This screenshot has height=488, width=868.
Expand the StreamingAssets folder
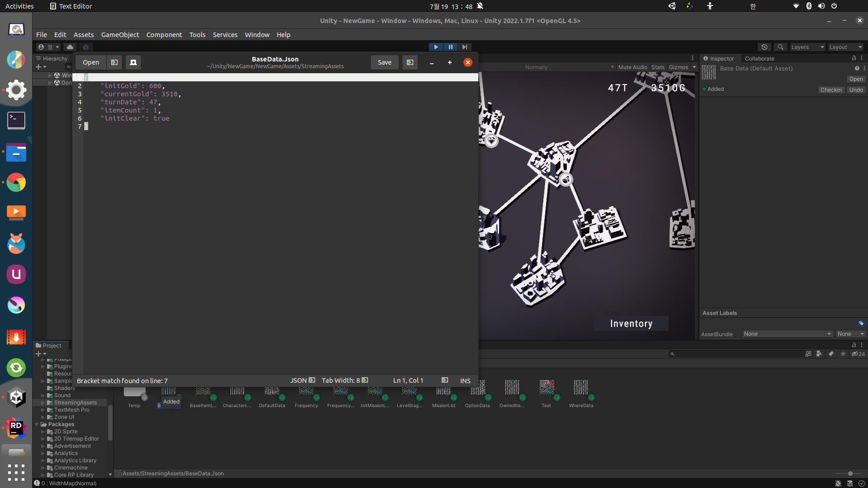pyautogui.click(x=43, y=403)
